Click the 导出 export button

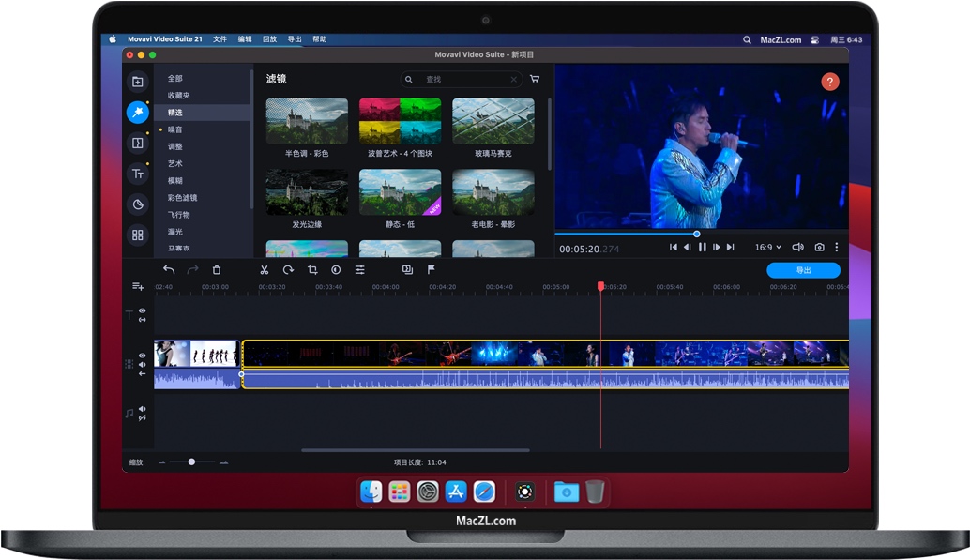coord(803,269)
